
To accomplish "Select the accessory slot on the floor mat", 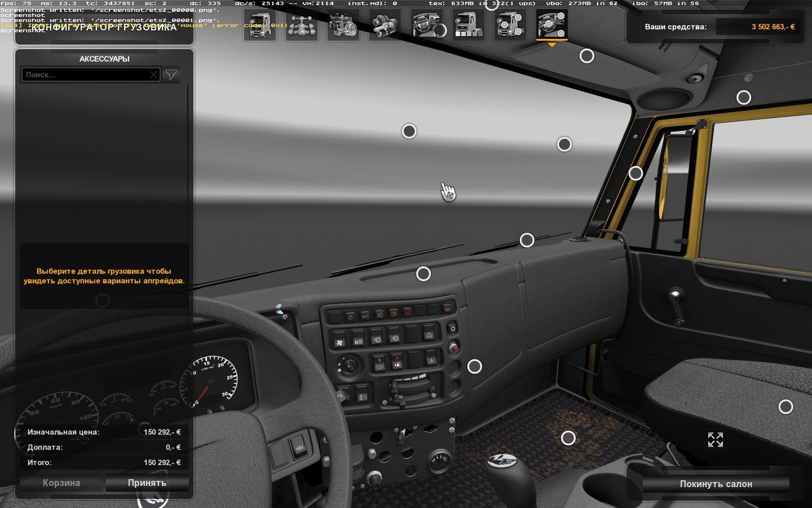I will 568,438.
